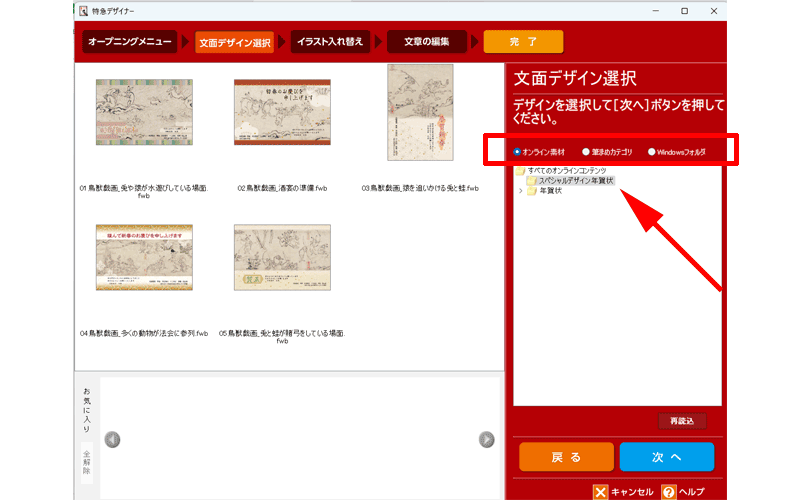
Task: Click the favorites right arrow icon
Action: coord(487,439)
